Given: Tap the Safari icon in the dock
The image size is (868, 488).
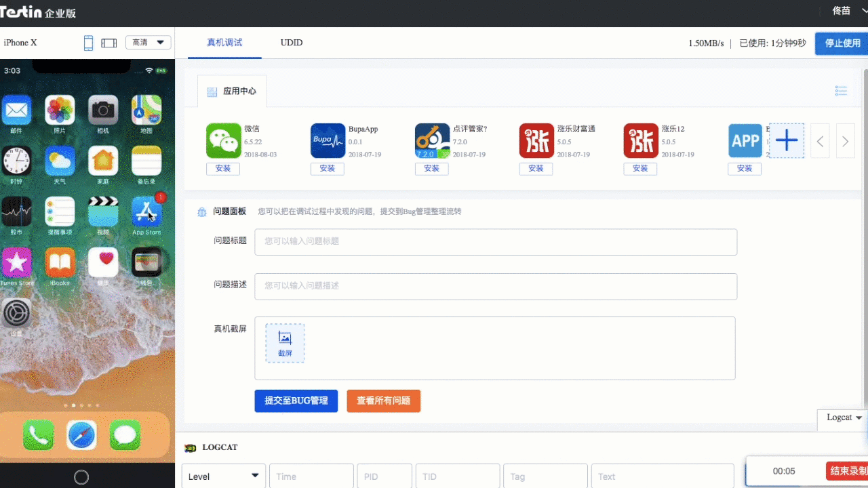Looking at the screenshot, I should click(81, 435).
